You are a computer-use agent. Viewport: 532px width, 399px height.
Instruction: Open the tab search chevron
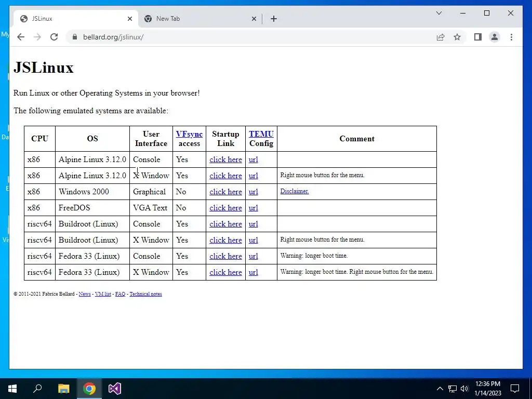(x=438, y=13)
